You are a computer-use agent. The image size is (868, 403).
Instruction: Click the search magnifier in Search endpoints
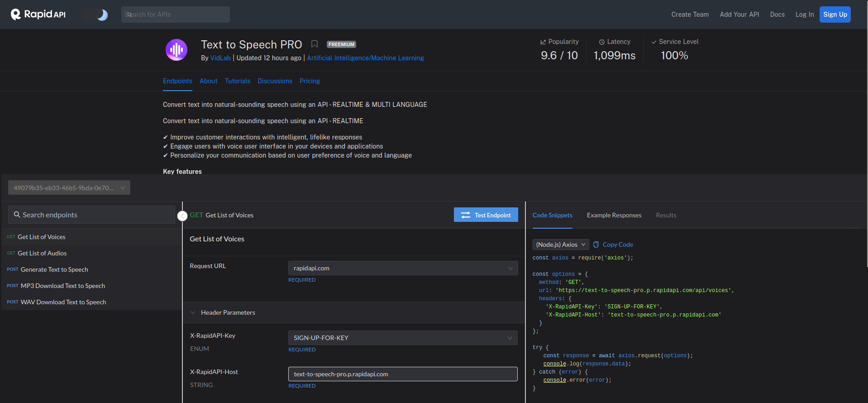tap(17, 215)
